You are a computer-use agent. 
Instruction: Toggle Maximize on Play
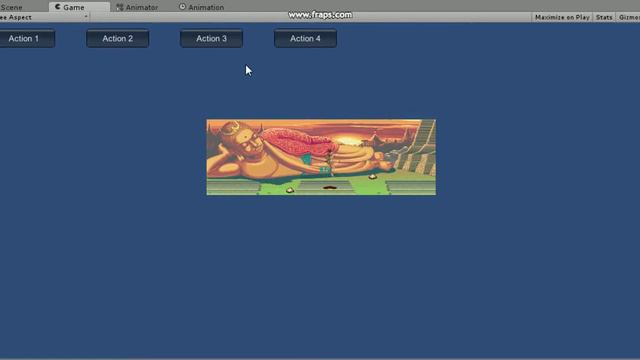[x=562, y=17]
